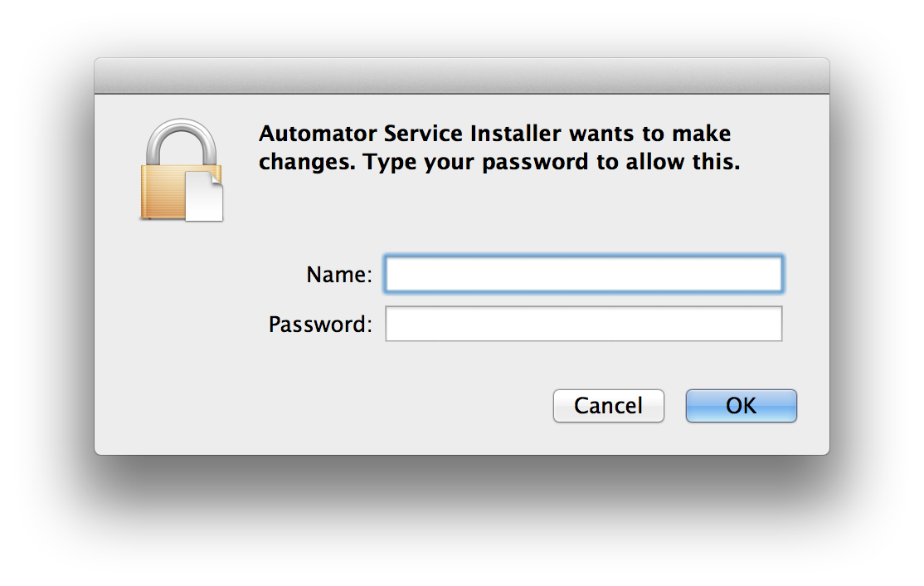
Task: Click into the Password field
Action: (583, 324)
